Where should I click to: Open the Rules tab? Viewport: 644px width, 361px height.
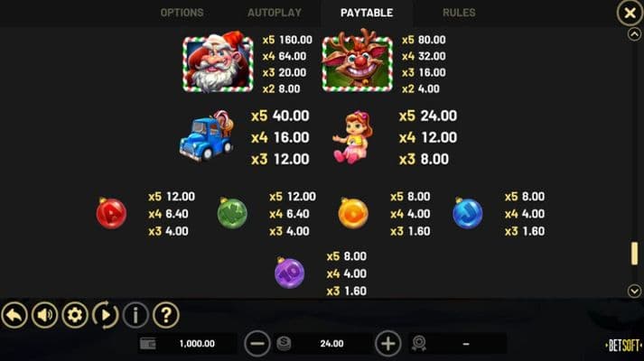click(459, 13)
